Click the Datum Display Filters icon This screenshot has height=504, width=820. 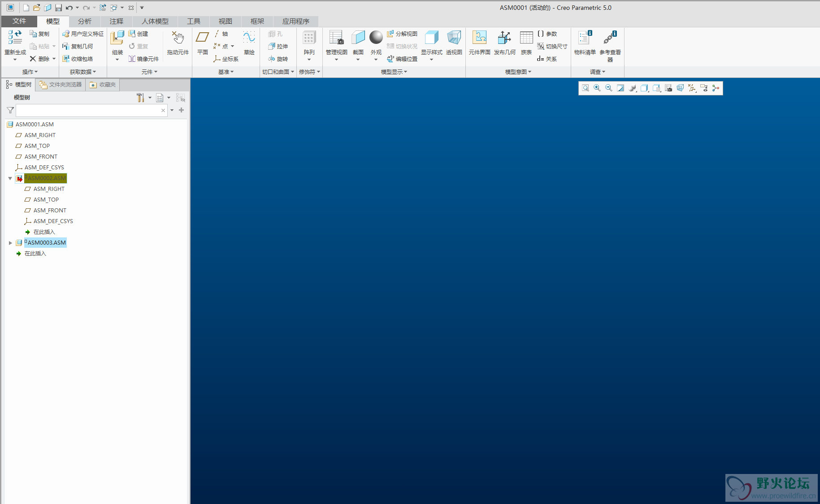pos(692,88)
